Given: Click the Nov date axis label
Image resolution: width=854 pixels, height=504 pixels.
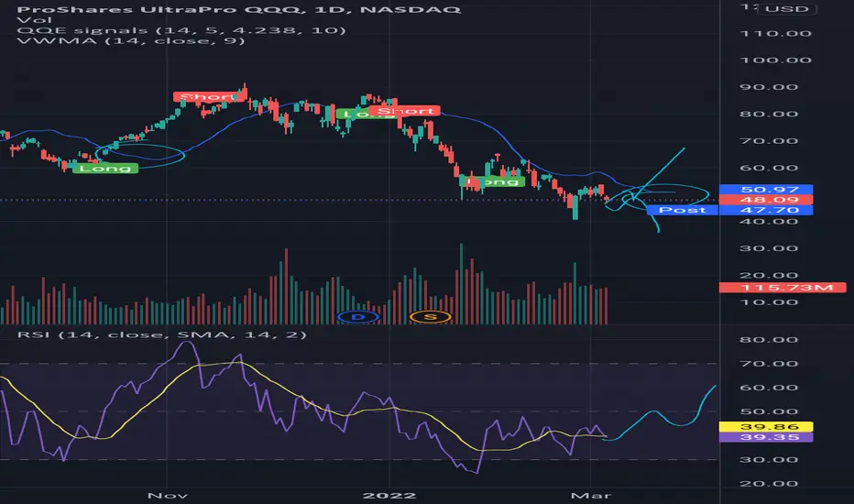Looking at the screenshot, I should coord(168,496).
